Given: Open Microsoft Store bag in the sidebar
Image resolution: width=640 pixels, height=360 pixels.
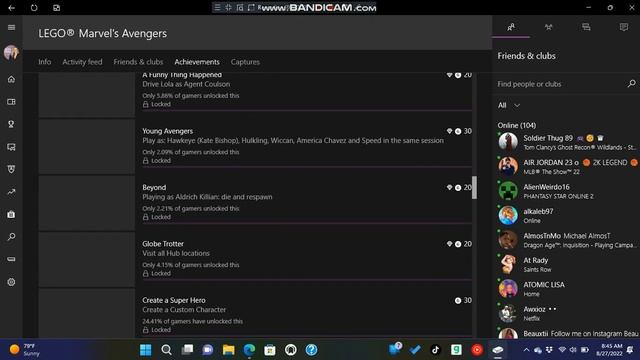Looking at the screenshot, I should point(11,214).
